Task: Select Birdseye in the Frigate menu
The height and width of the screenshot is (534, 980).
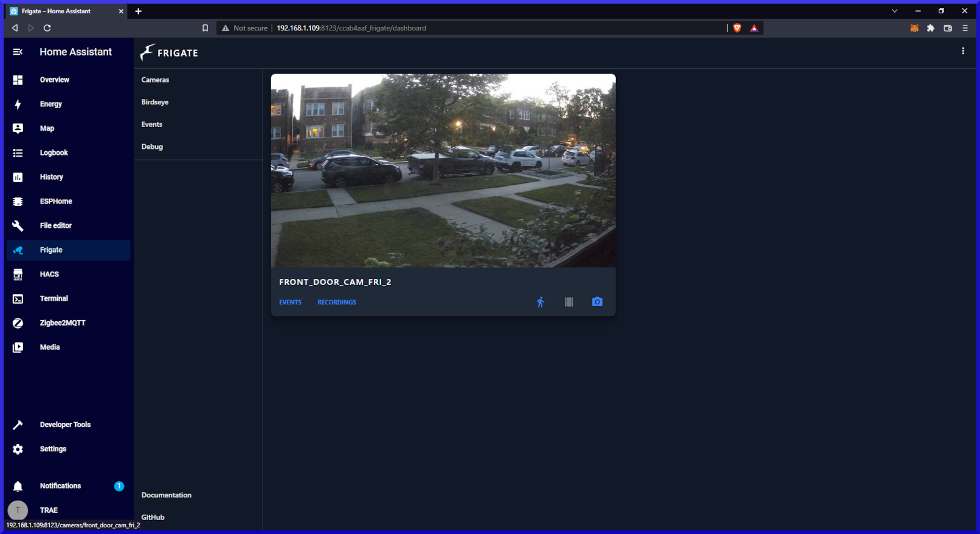Action: click(155, 102)
